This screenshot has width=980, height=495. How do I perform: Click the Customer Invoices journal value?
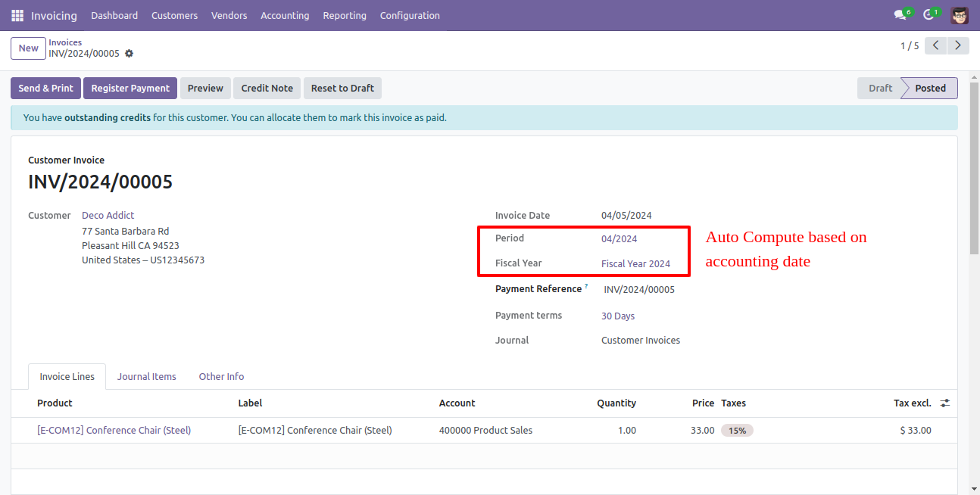point(641,341)
